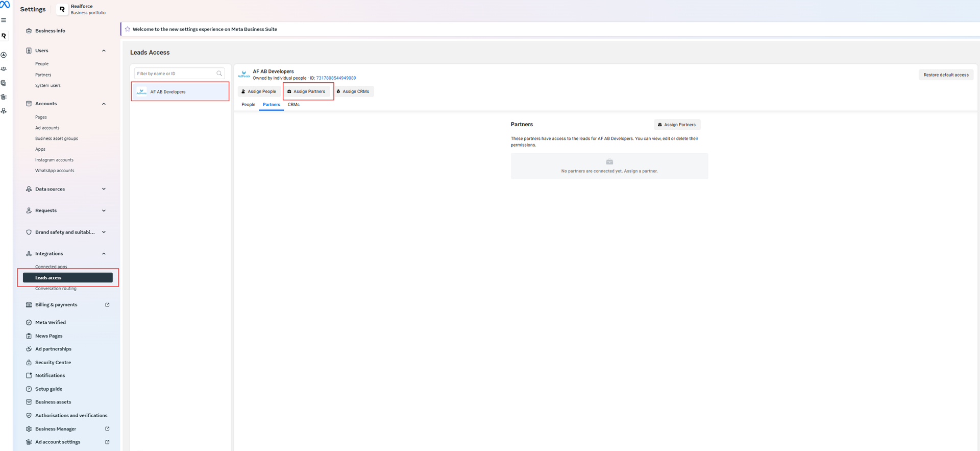The width and height of the screenshot is (980, 451).
Task: Open Pages under Accounts
Action: (x=41, y=117)
